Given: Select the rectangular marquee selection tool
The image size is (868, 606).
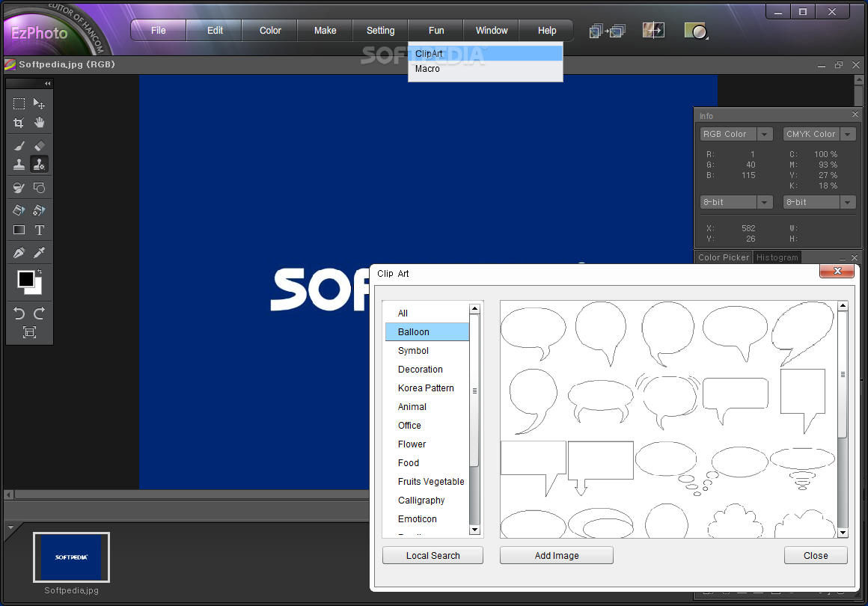Looking at the screenshot, I should 19,103.
